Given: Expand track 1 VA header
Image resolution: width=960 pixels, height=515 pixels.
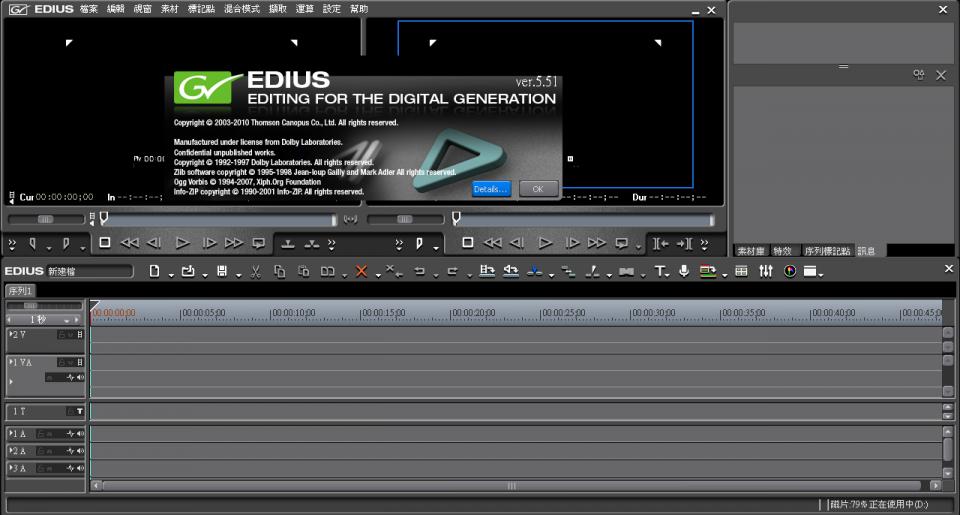Looking at the screenshot, I should pos(11,363).
